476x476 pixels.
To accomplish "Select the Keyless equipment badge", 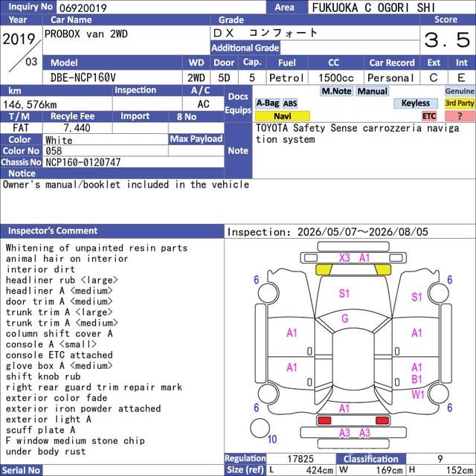I will (x=416, y=103).
